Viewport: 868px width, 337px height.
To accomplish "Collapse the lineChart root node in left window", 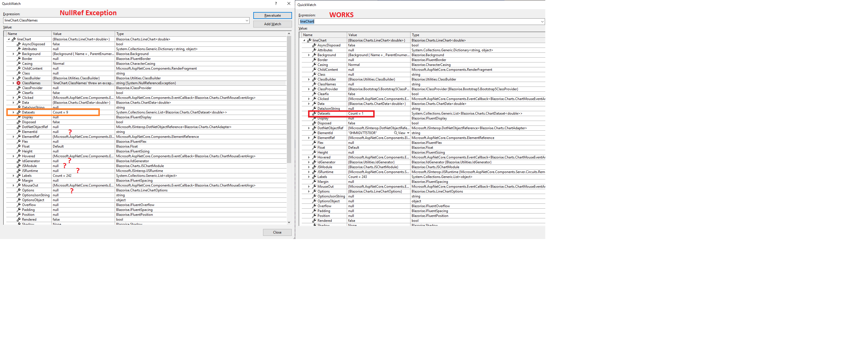I will tap(9, 39).
